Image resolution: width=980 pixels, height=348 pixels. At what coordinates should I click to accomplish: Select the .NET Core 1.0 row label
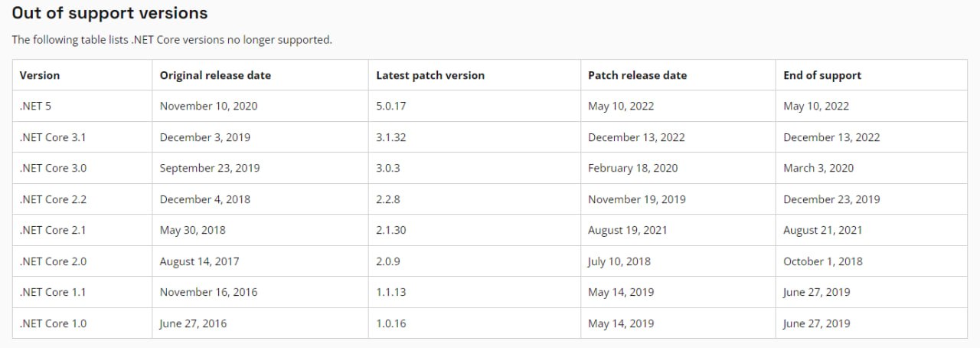click(x=82, y=323)
